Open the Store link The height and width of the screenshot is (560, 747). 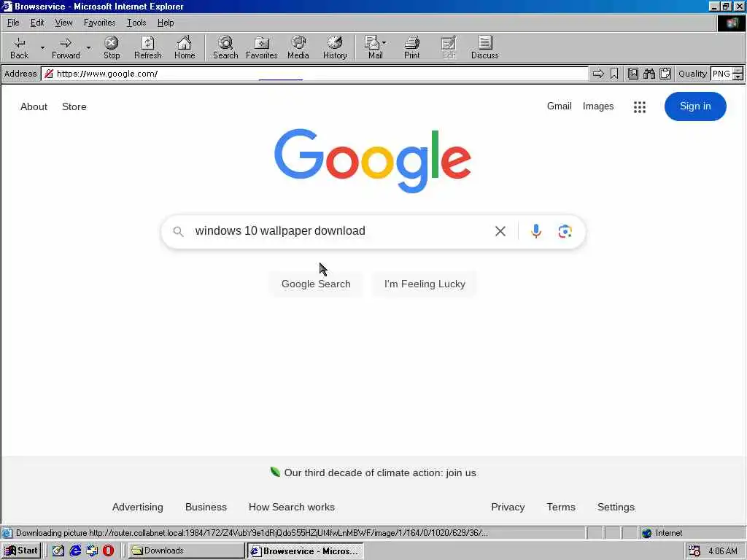74,106
